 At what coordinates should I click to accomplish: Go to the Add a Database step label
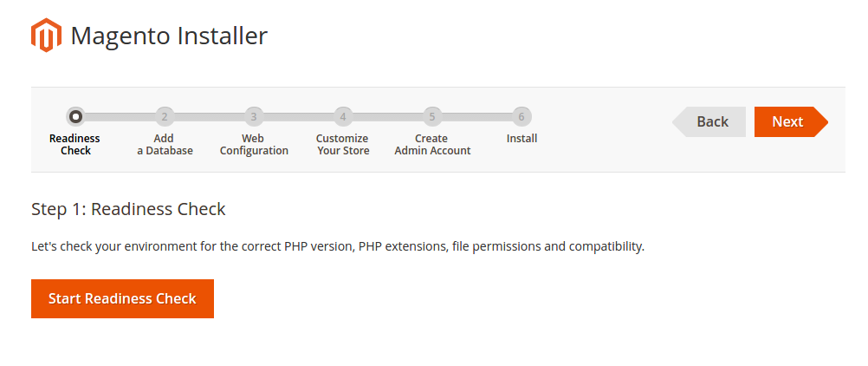165,145
